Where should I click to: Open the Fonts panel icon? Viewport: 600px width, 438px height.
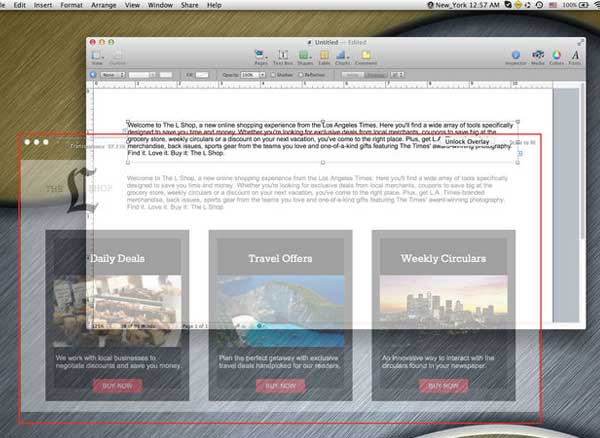point(575,57)
